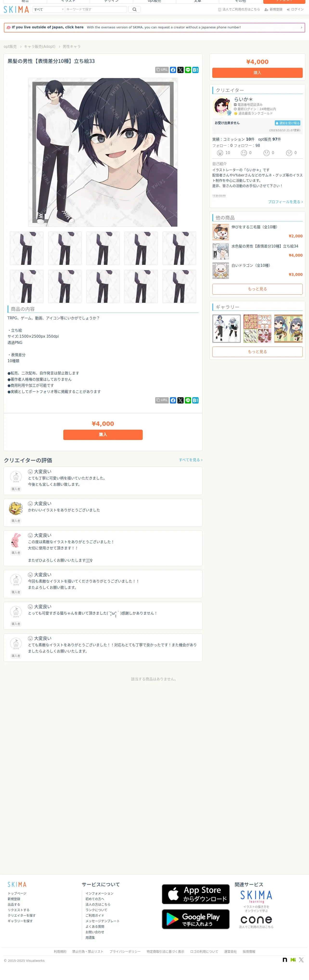Open プロフィールを見る profile link
The height and width of the screenshot is (980, 309).
285,202
